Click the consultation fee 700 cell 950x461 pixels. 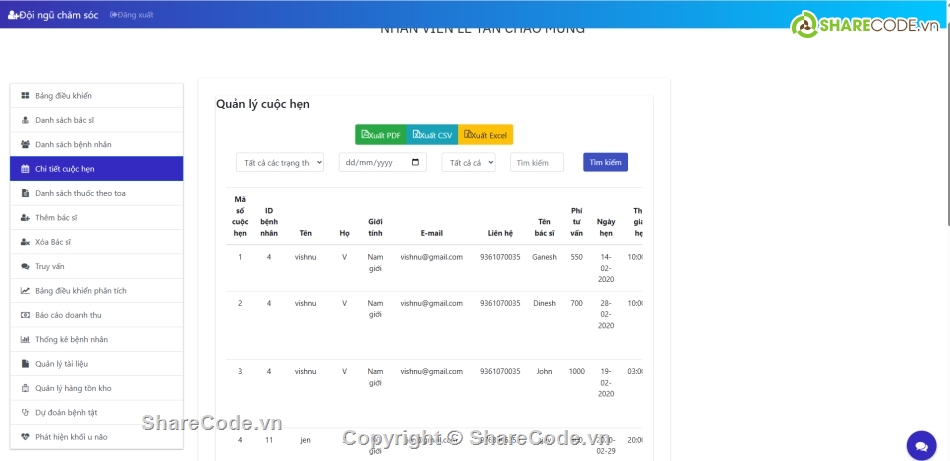[x=576, y=303]
